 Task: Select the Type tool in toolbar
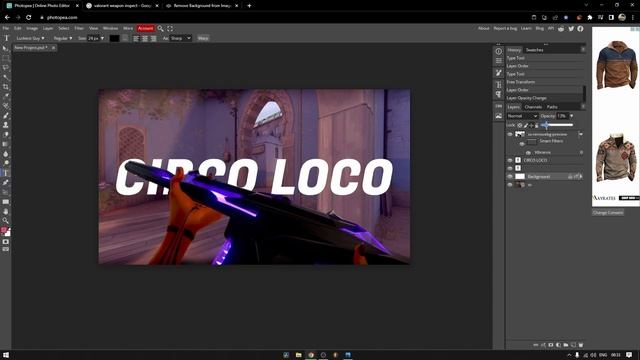click(5, 173)
